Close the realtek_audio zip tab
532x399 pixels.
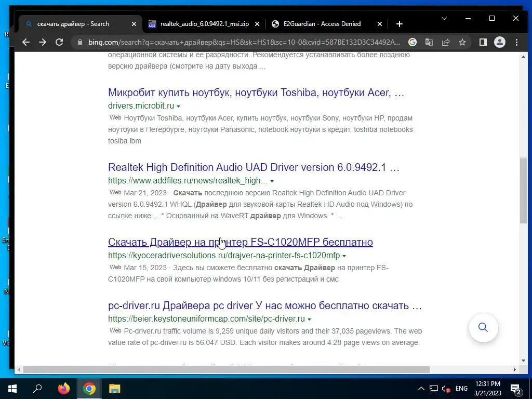coord(257,24)
